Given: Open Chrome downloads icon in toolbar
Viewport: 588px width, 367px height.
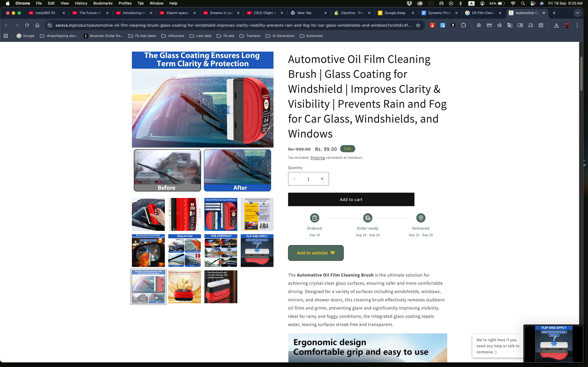Looking at the screenshot, I should 556,25.
